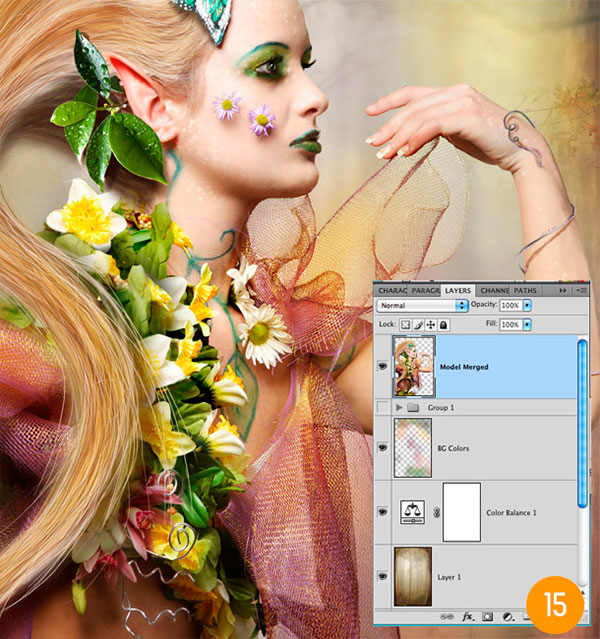Click the Color Balance scales adjustment icon
Screen dimensions: 600x639
point(412,512)
